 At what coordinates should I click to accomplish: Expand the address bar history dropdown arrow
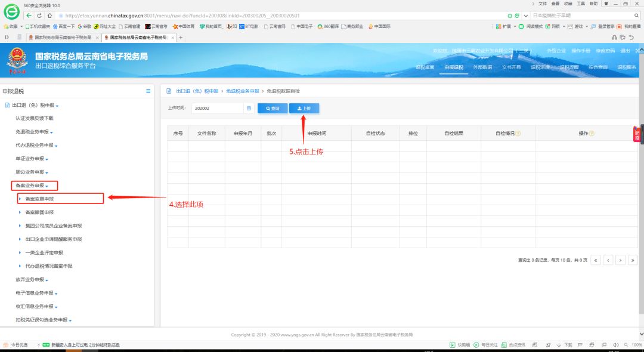pyautogui.click(x=526, y=16)
